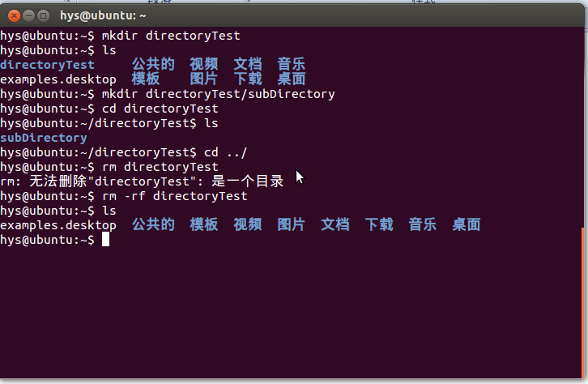Image resolution: width=588 pixels, height=384 pixels.
Task: Click the blue subDirectory listing entry
Action: point(44,138)
